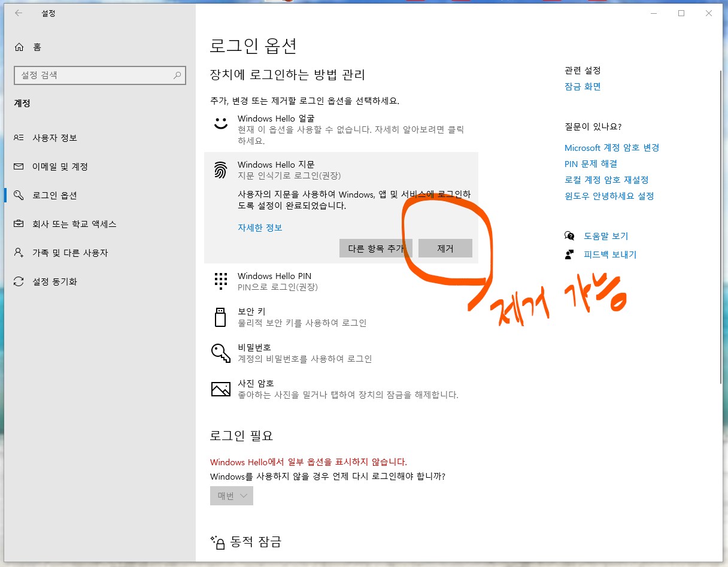
Task: Click the Windows Hello 얼굴 smiley icon
Action: point(221,123)
